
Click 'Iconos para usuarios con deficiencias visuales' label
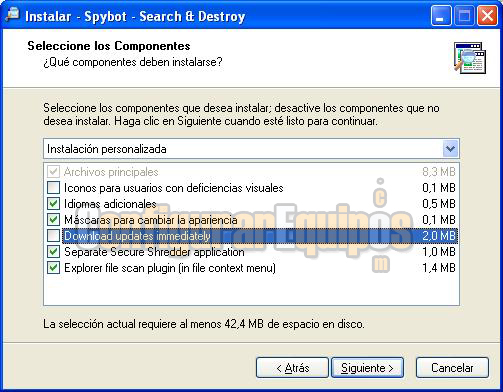[174, 188]
